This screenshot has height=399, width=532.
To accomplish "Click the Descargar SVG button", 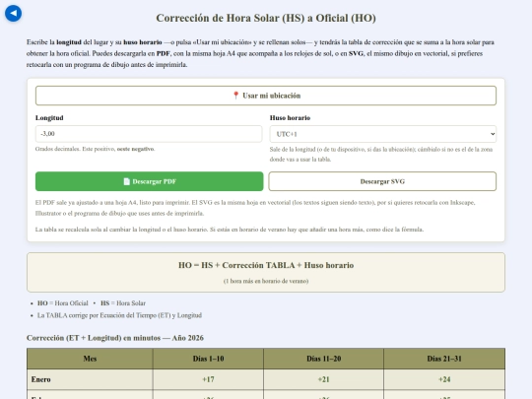I will point(382,181).
